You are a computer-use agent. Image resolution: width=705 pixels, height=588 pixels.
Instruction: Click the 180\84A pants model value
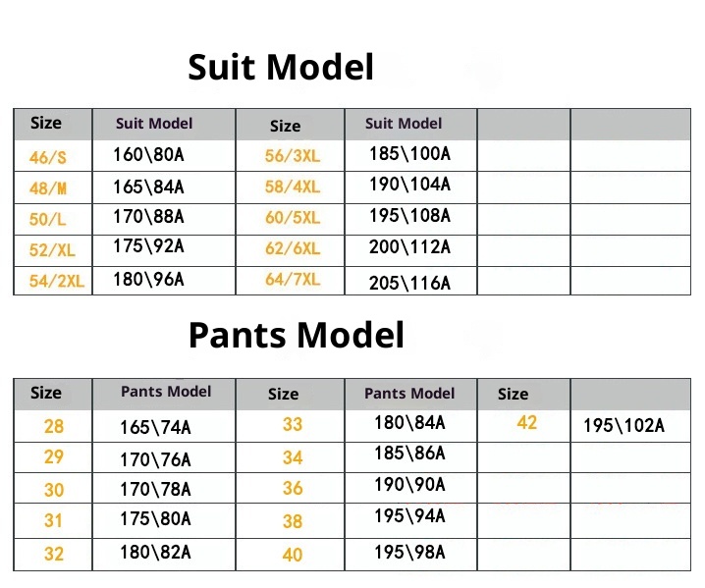pyautogui.click(x=409, y=423)
